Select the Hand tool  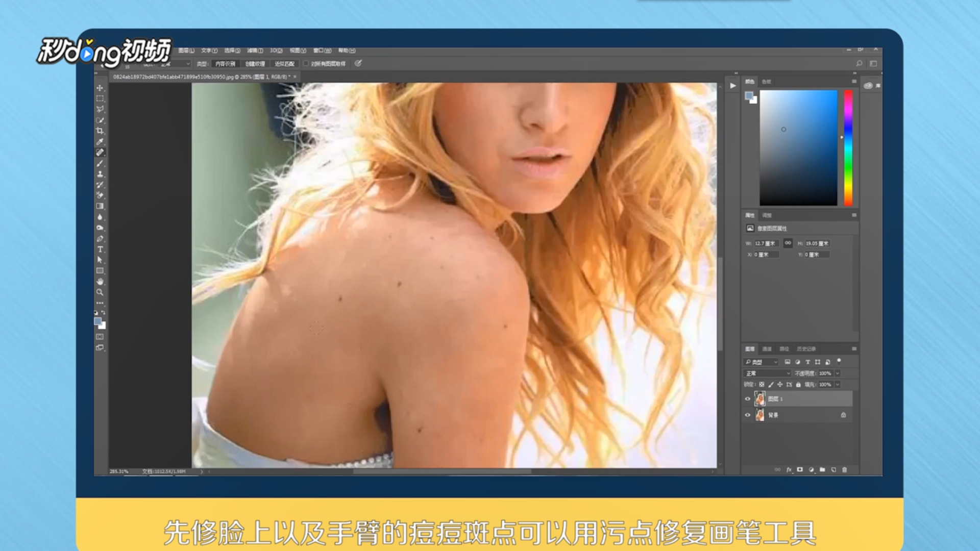click(100, 282)
